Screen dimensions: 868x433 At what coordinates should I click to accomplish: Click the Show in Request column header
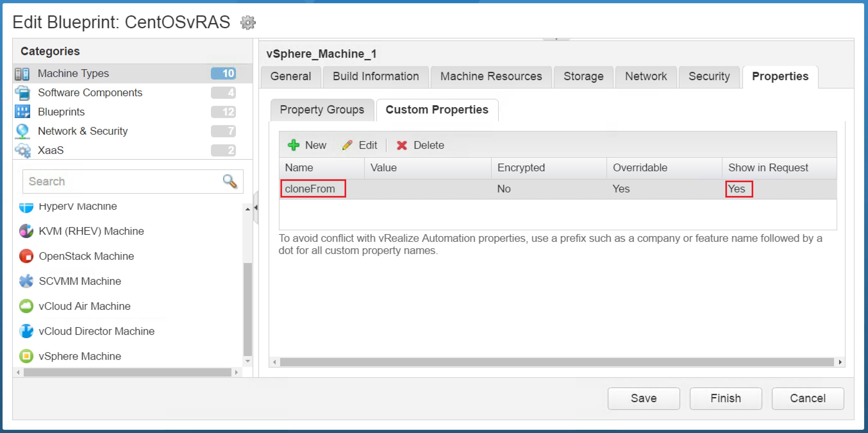tap(779, 168)
